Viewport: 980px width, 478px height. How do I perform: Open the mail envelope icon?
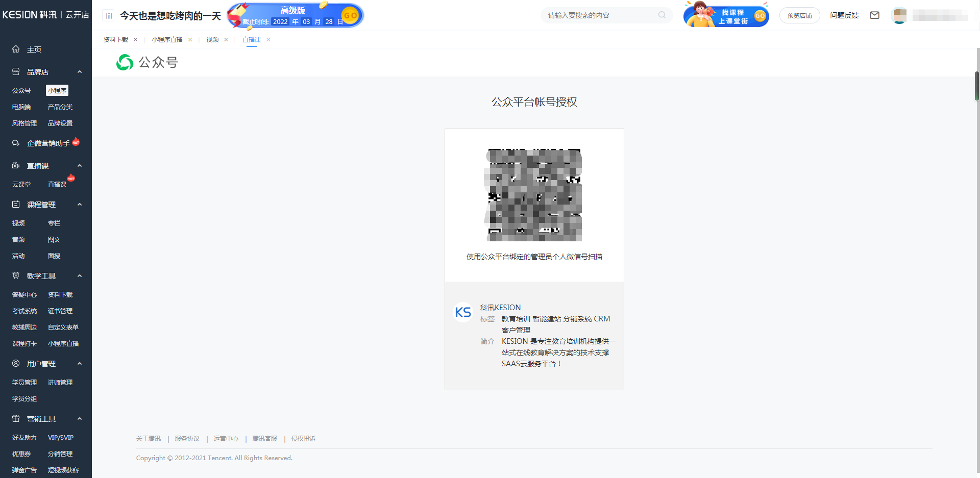(x=874, y=15)
